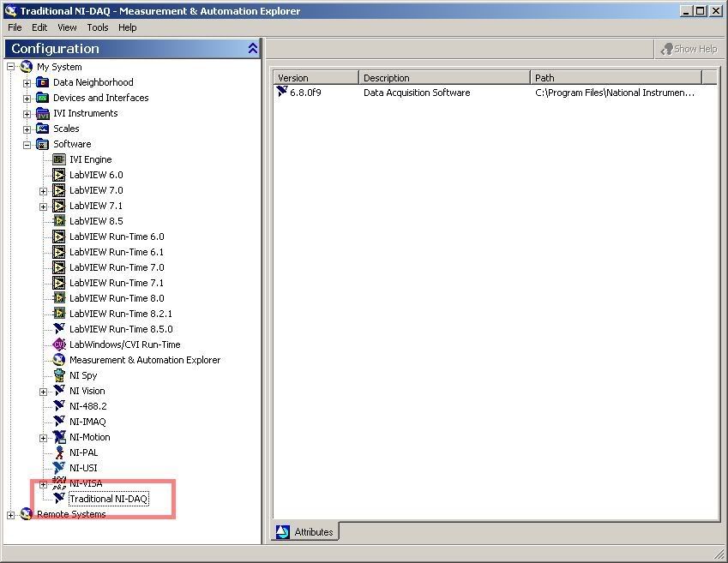Viewport: 728px width, 563px height.
Task: Open the File menu
Action: [15, 27]
